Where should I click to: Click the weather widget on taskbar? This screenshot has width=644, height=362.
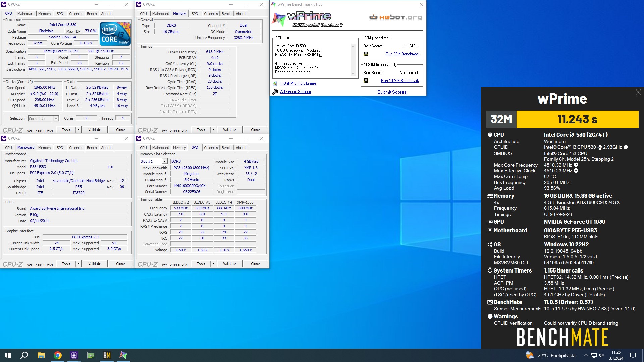pyautogui.click(x=550, y=355)
